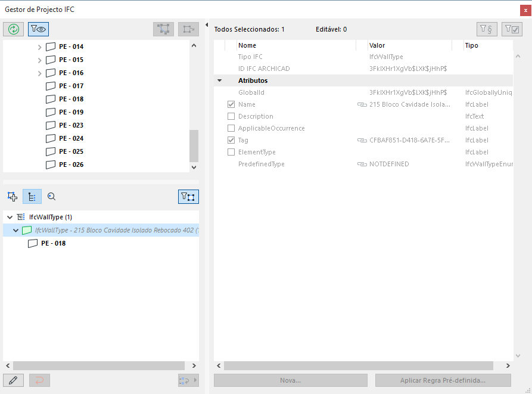The height and width of the screenshot is (394, 532).
Task: Click the add selection plus icon
Action: click(x=13, y=197)
